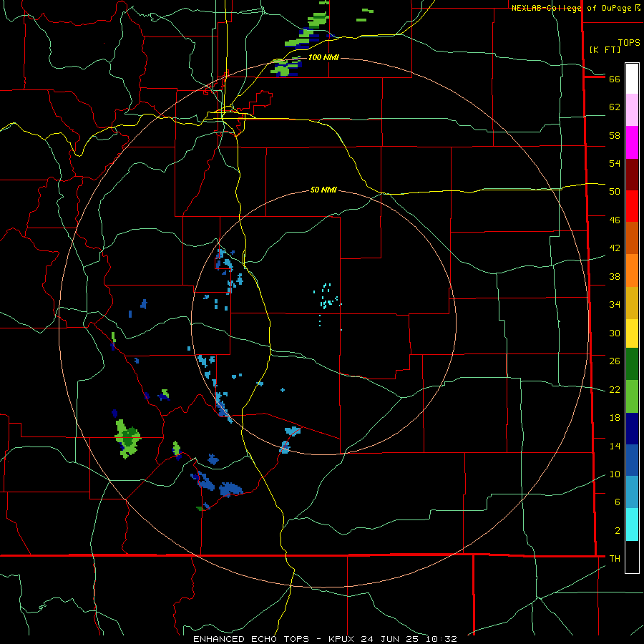Click the "38" legend value
This screenshot has height=644, width=644.
(x=615, y=276)
